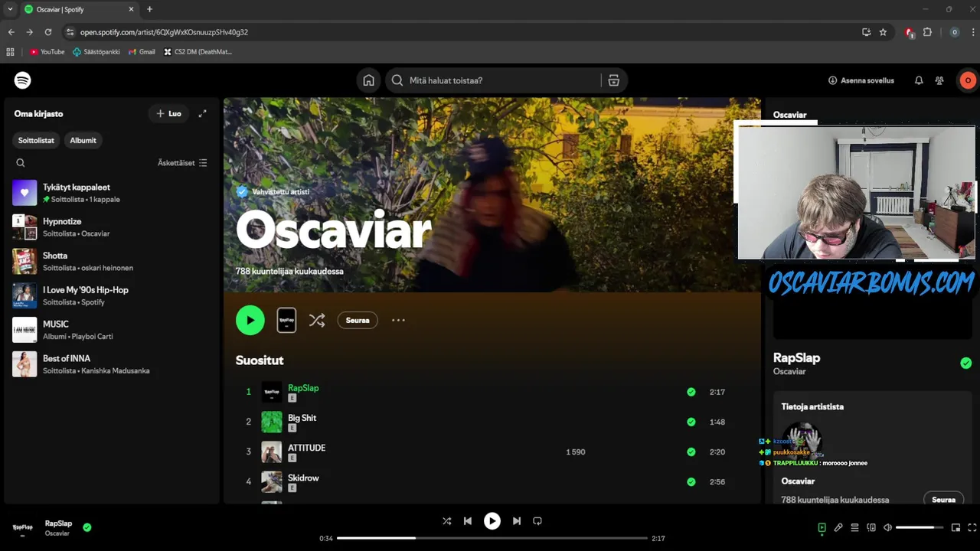This screenshot has height=551, width=980.
Task: Adjust the volume slider
Action: [x=920, y=527]
